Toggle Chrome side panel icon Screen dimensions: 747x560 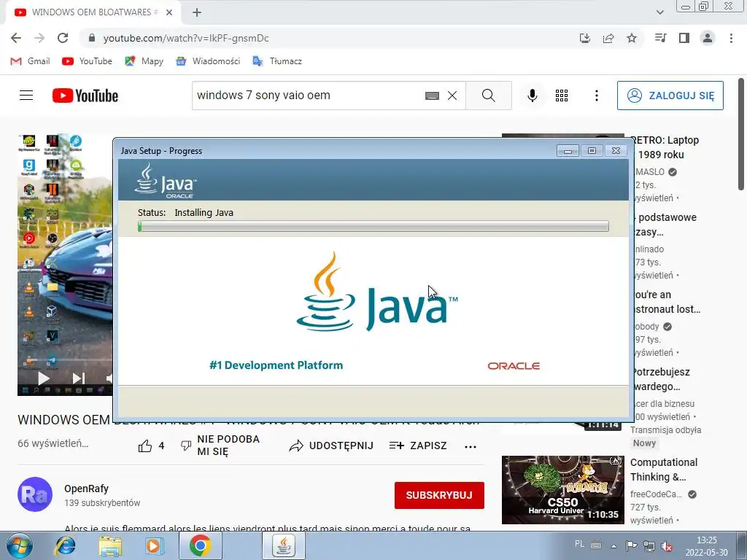[x=684, y=38]
